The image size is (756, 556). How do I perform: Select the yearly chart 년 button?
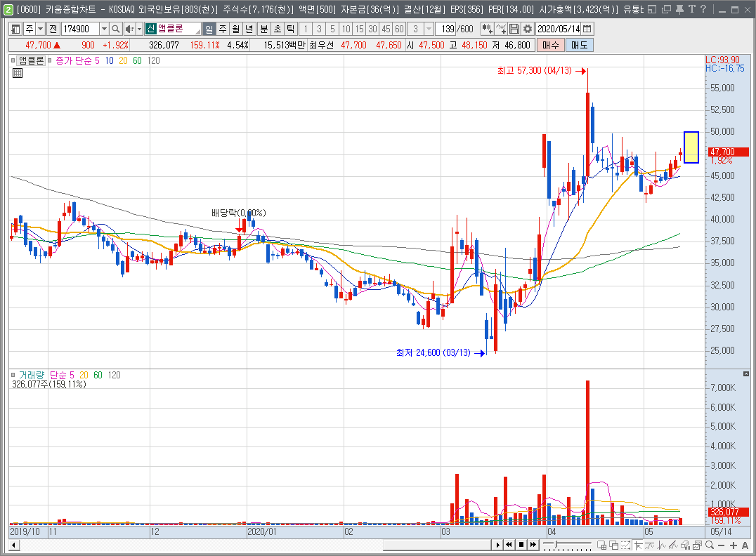[x=249, y=29]
